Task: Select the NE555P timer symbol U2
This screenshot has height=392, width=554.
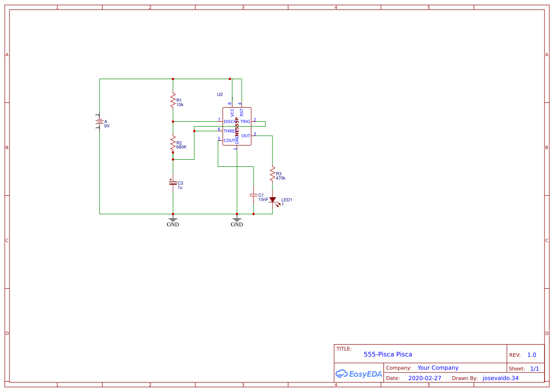Action: pyautogui.click(x=236, y=126)
